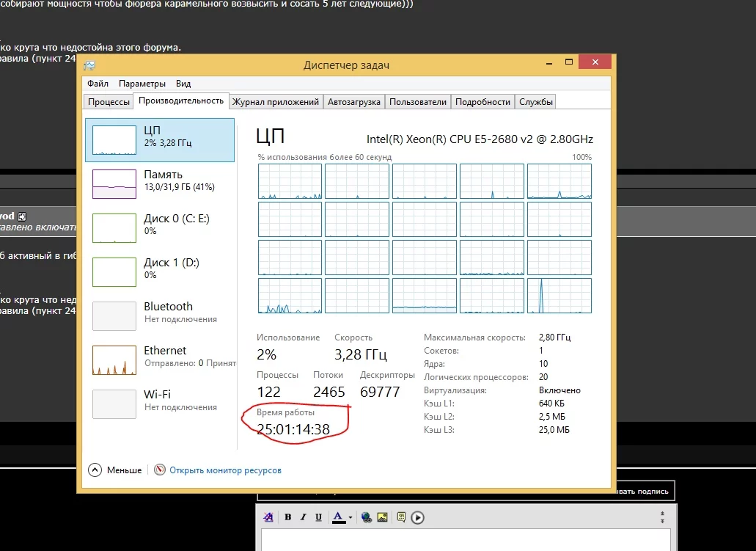Toggle bold in forum editor
Screen dimensions: 756x551
pyautogui.click(x=288, y=517)
